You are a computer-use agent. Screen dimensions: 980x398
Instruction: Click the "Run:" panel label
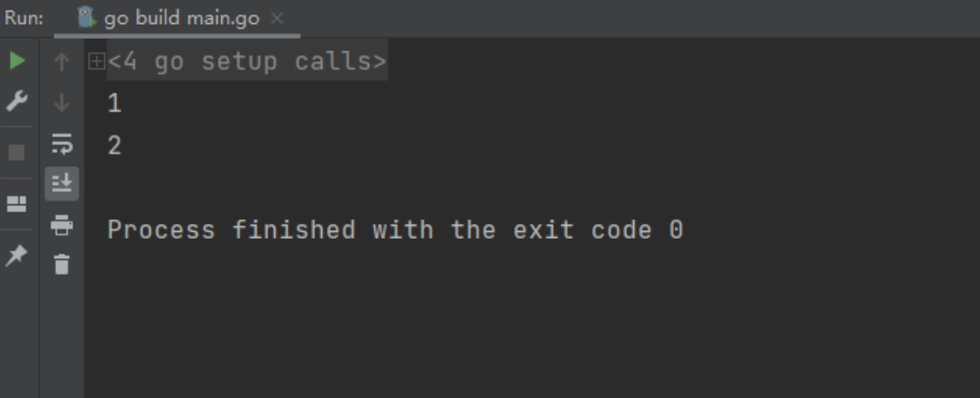24,18
